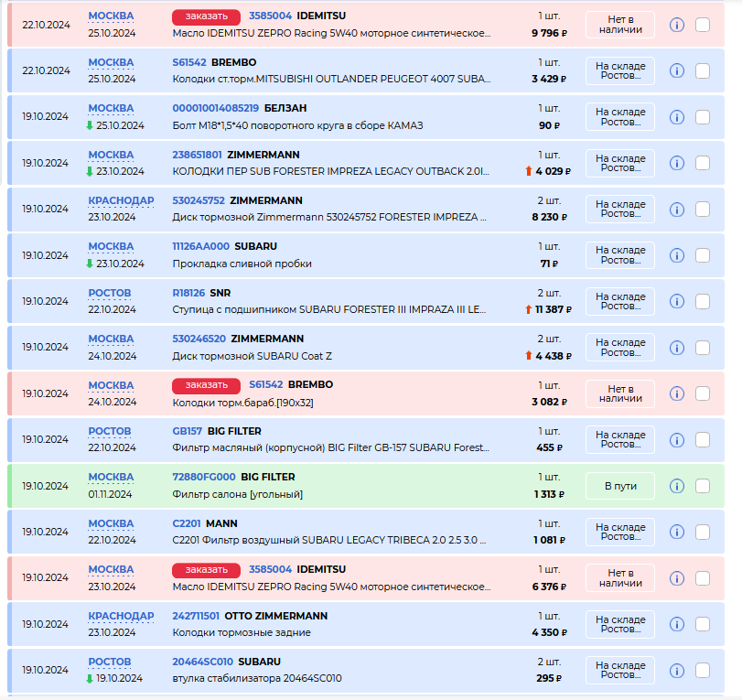Viewport: 742px width, 700px height.
Task: Click info icon in the 530245752 ZIMMERMANN row
Action: [677, 210]
